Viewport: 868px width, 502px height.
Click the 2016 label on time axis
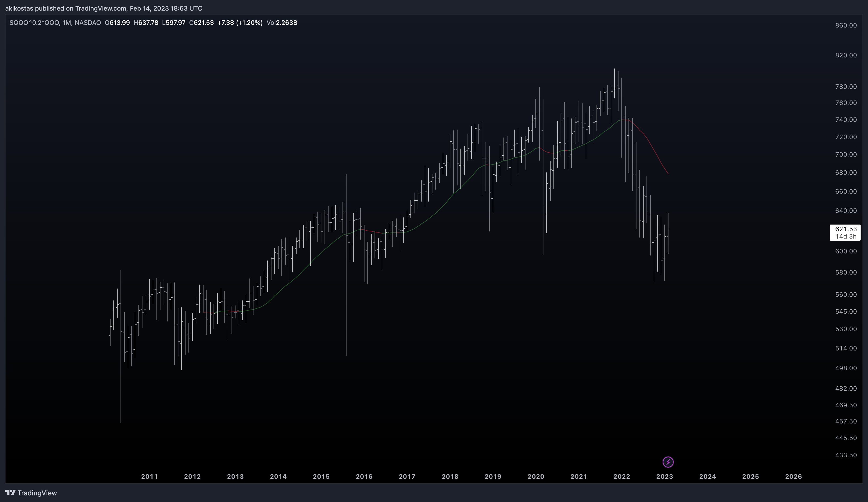point(364,477)
